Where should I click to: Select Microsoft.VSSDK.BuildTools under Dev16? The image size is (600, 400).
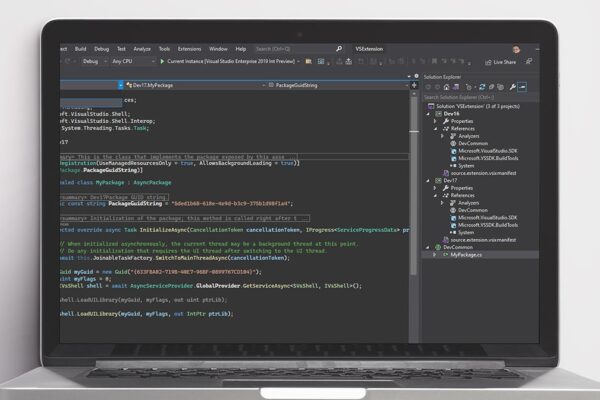[x=488, y=158]
